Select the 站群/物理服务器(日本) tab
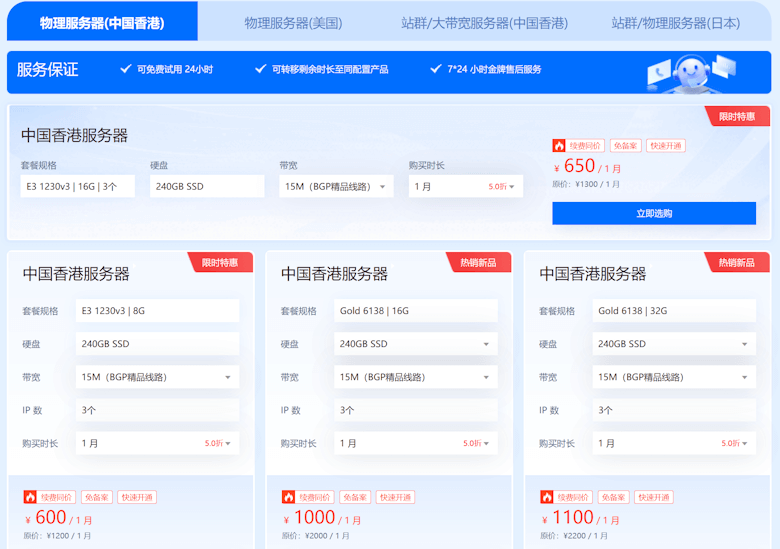Image resolution: width=780 pixels, height=549 pixels. (675, 22)
